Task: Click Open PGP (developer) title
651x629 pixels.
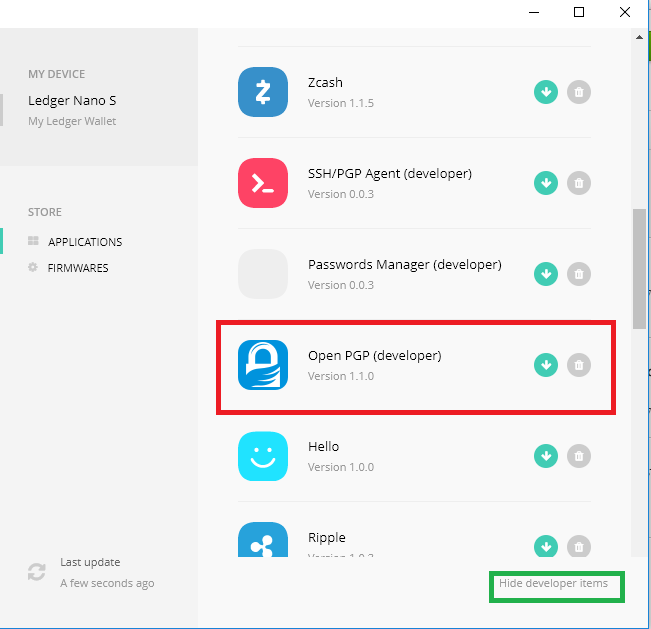Action: point(374,355)
